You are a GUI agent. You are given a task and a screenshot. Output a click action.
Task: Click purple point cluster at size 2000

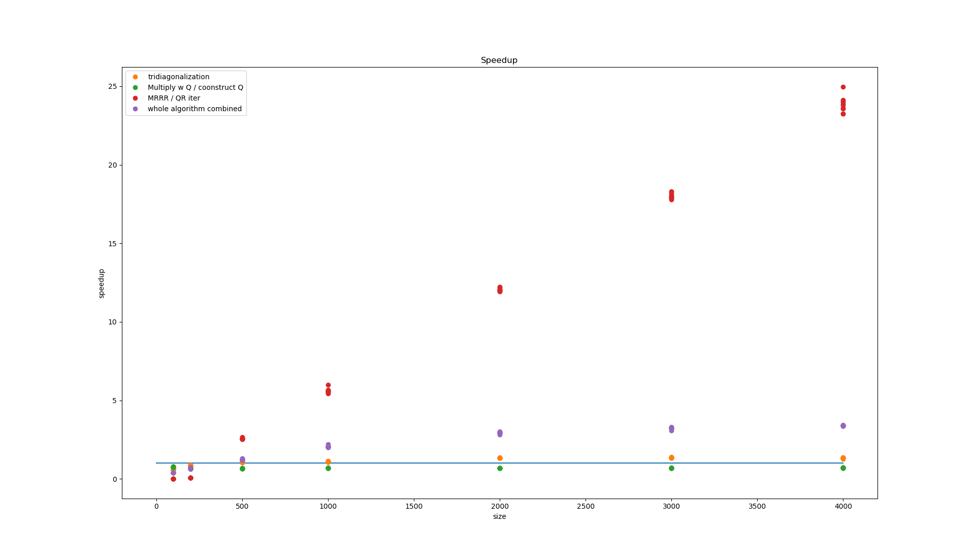point(500,433)
